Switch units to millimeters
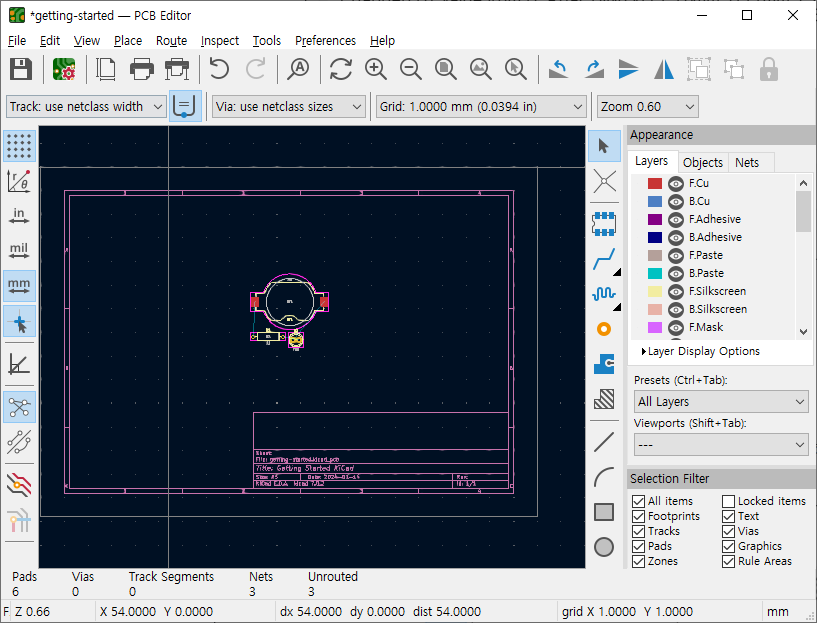The height and width of the screenshot is (623, 817). pyautogui.click(x=19, y=286)
